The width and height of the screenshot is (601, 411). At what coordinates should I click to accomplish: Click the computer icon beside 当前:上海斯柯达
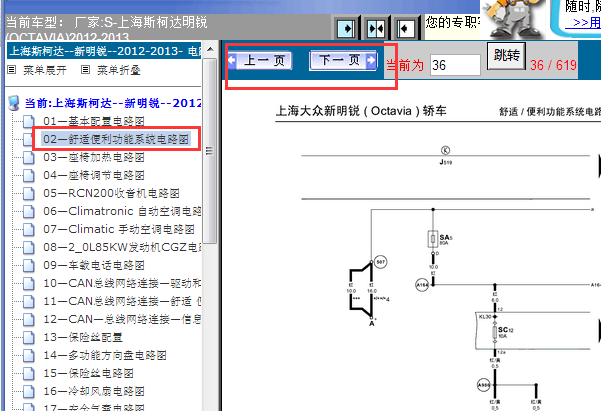click(14, 103)
